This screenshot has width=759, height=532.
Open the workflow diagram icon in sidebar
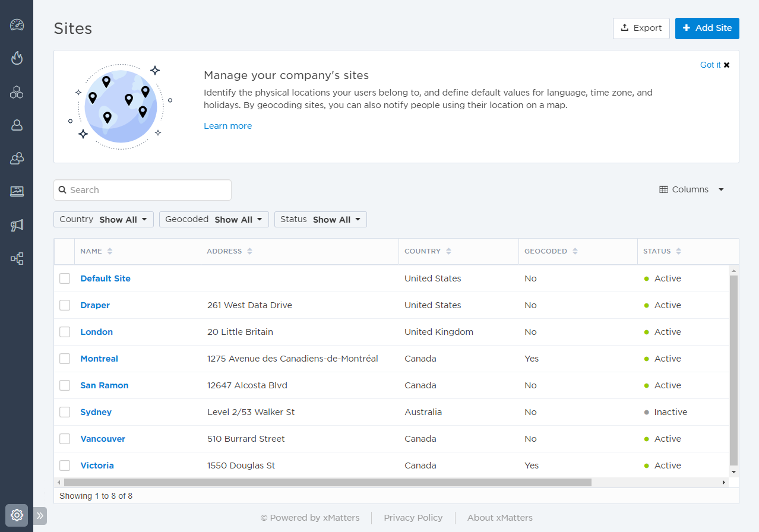(x=17, y=258)
